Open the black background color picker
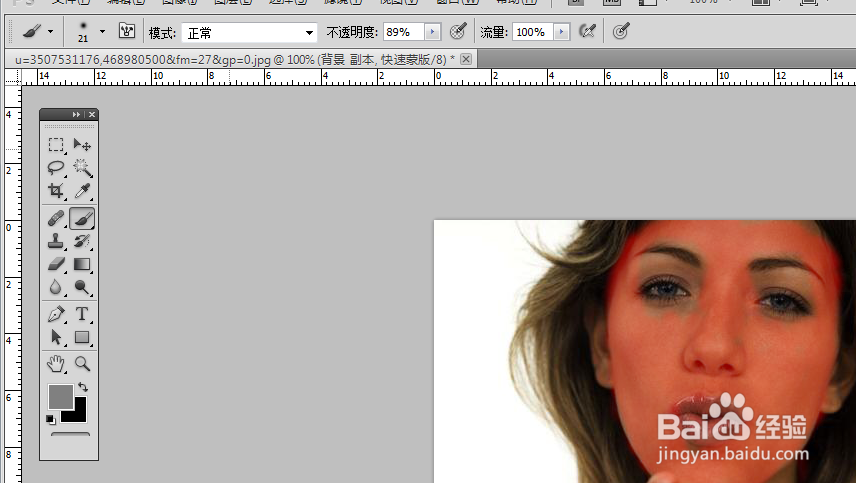The height and width of the screenshot is (483, 856). click(x=79, y=415)
